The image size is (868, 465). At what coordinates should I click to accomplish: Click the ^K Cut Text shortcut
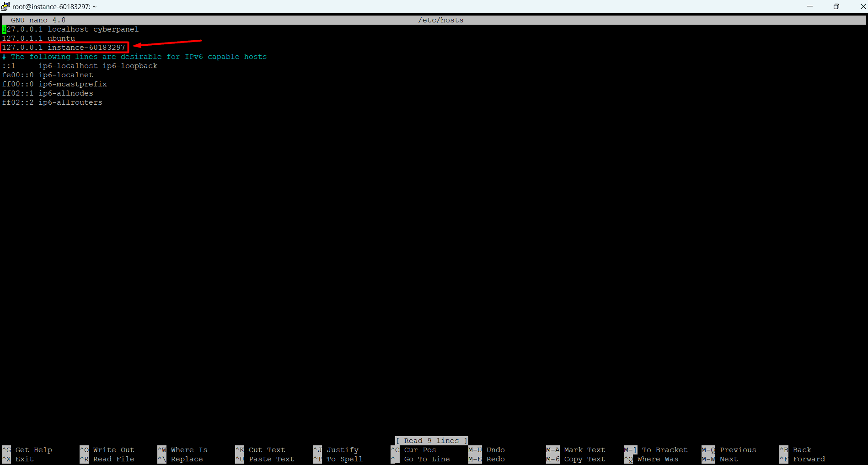point(260,450)
